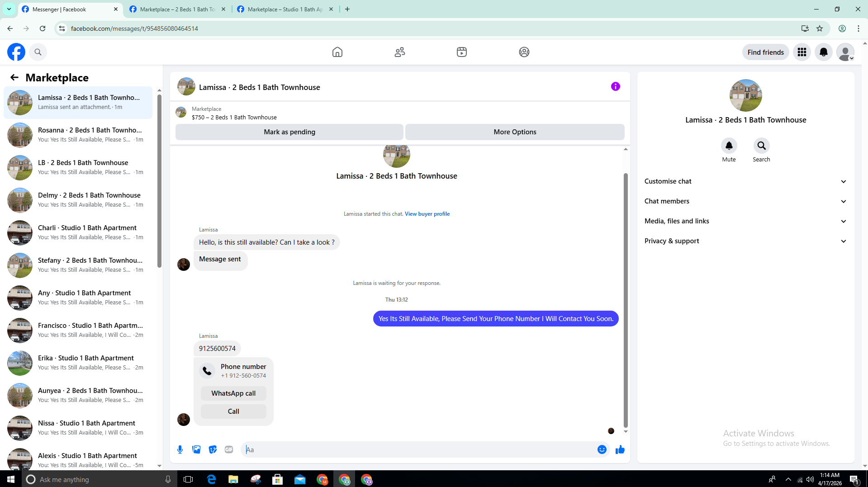The height and width of the screenshot is (487, 868).
Task: Search in conversation magnifier icon
Action: pyautogui.click(x=762, y=146)
